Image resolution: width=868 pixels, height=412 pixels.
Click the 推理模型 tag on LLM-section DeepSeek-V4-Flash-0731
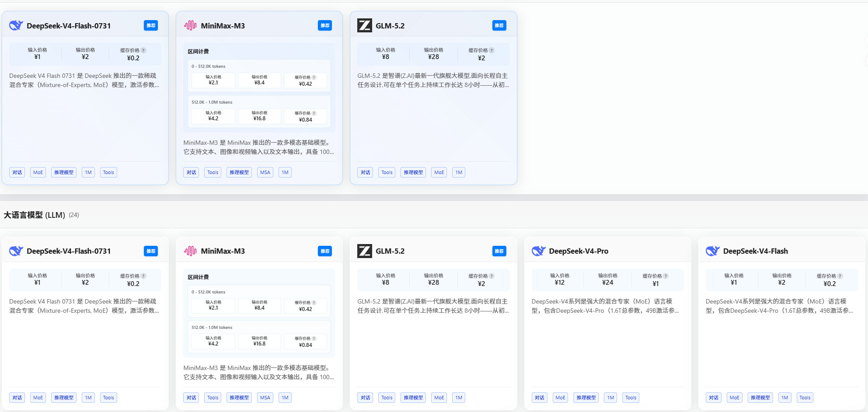click(x=64, y=398)
